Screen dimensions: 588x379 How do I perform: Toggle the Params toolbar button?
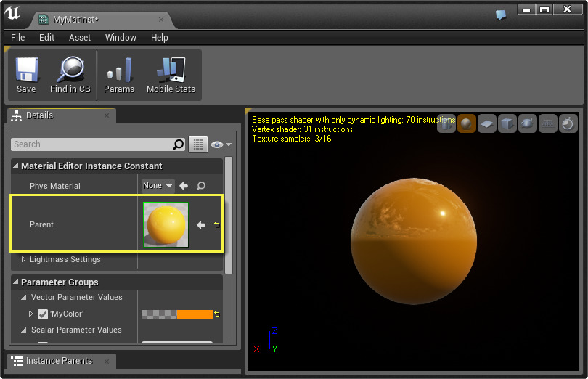pos(118,75)
